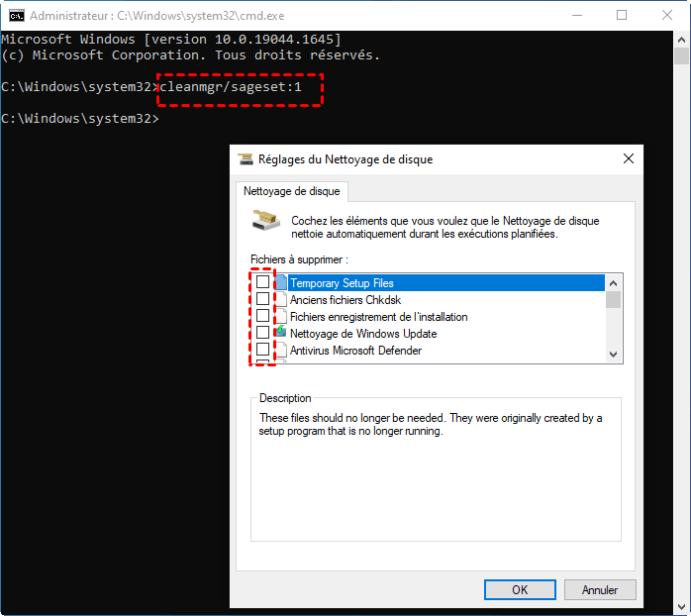This screenshot has height=616, width=691.
Task: Check Antivirus Microsoft Defender checkbox
Action: click(x=262, y=349)
